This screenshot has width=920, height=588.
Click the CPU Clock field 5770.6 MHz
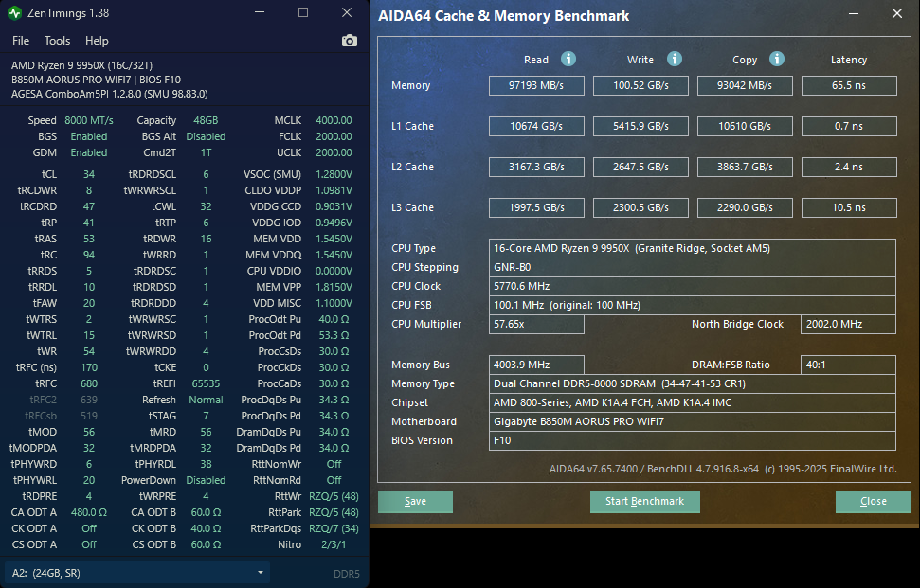point(693,286)
